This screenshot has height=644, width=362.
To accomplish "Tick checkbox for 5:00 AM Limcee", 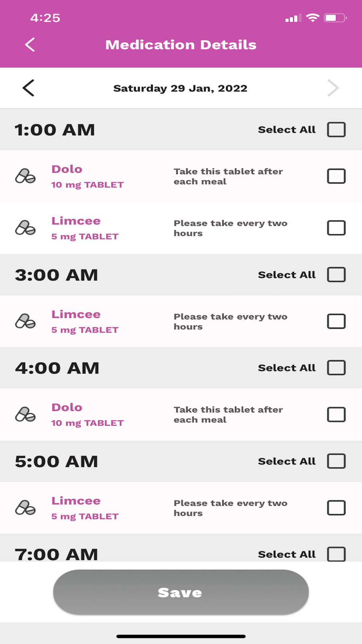I will click(x=336, y=508).
